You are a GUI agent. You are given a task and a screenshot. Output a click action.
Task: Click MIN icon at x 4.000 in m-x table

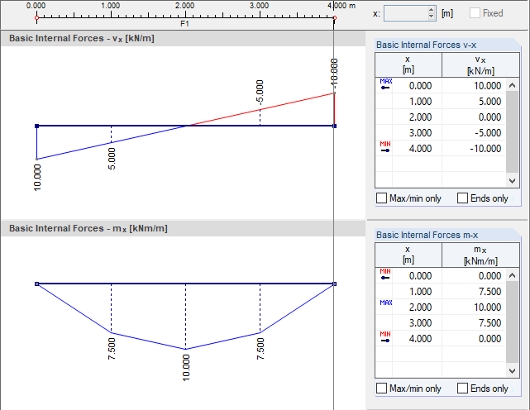point(385,337)
